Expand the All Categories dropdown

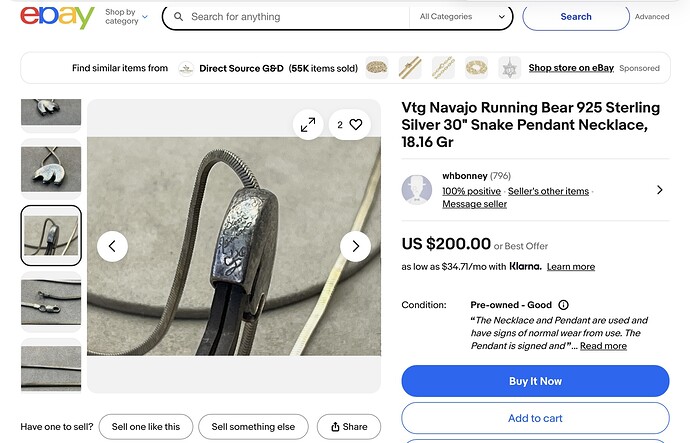tap(463, 17)
